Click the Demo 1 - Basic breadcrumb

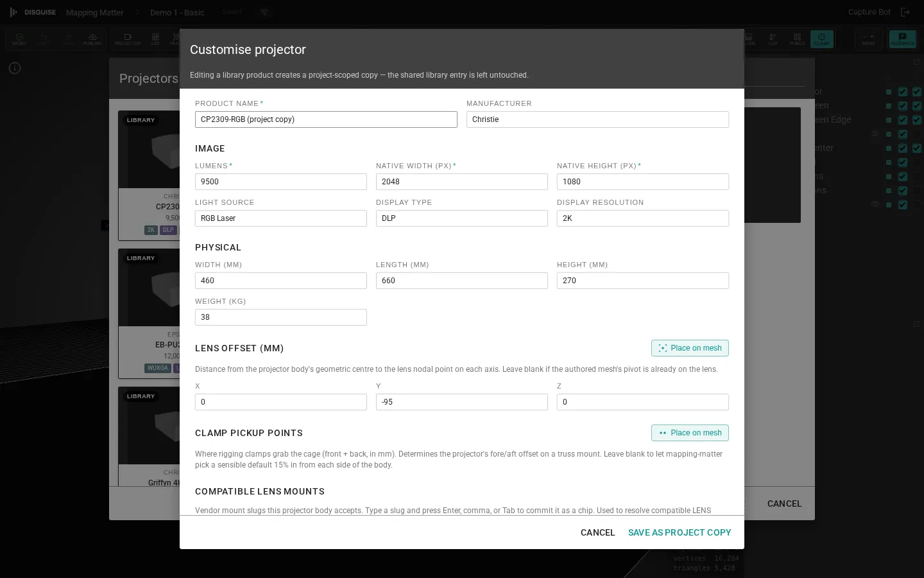coord(177,12)
